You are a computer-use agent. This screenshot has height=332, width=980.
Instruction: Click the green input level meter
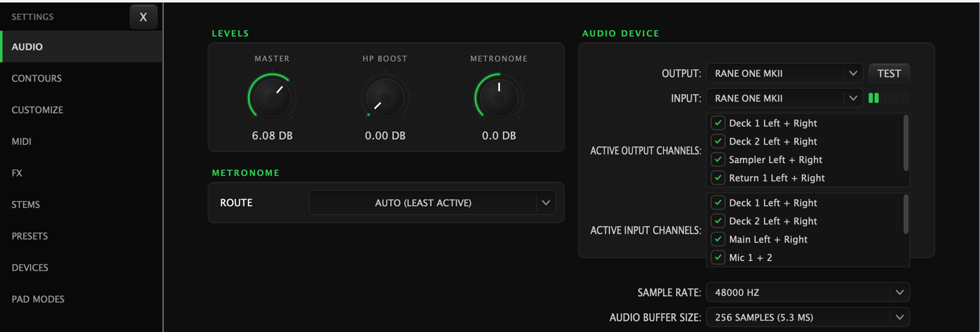coord(888,98)
